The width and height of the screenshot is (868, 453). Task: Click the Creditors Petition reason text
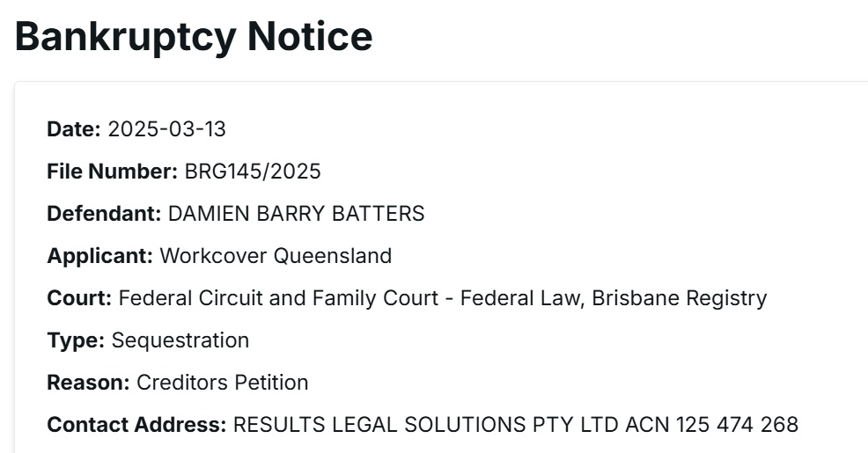tap(223, 383)
